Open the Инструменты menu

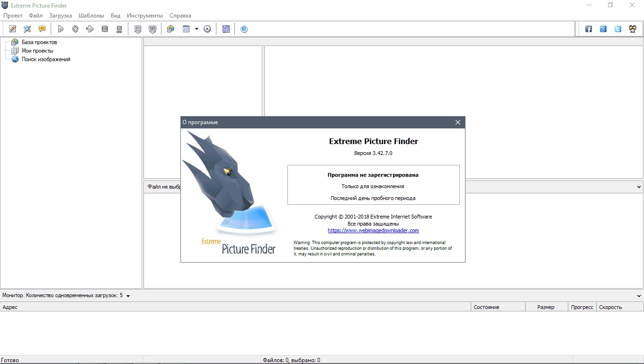pos(145,16)
